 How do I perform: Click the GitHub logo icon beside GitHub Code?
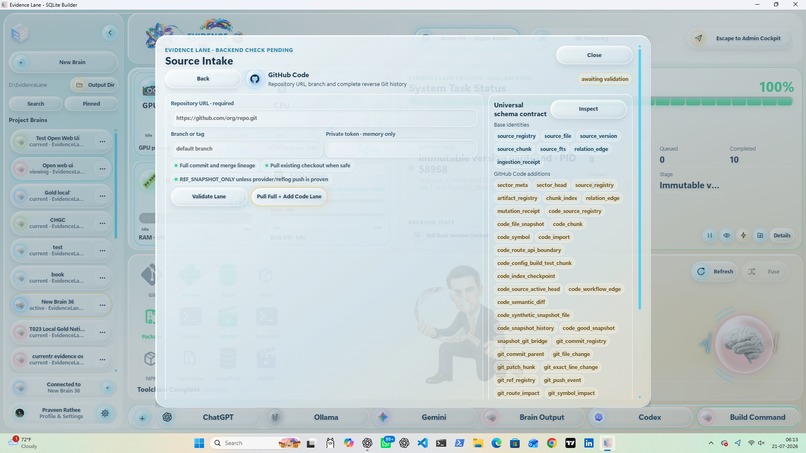pyautogui.click(x=254, y=79)
